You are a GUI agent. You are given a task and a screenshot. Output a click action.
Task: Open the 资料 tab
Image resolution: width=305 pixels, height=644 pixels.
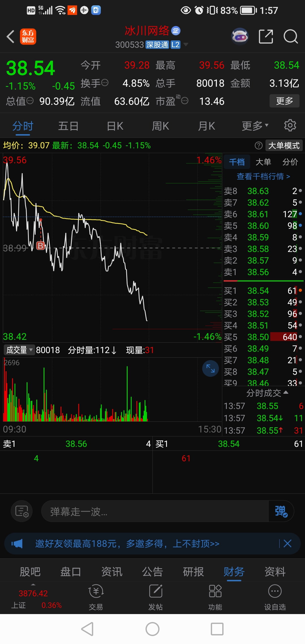point(275,572)
